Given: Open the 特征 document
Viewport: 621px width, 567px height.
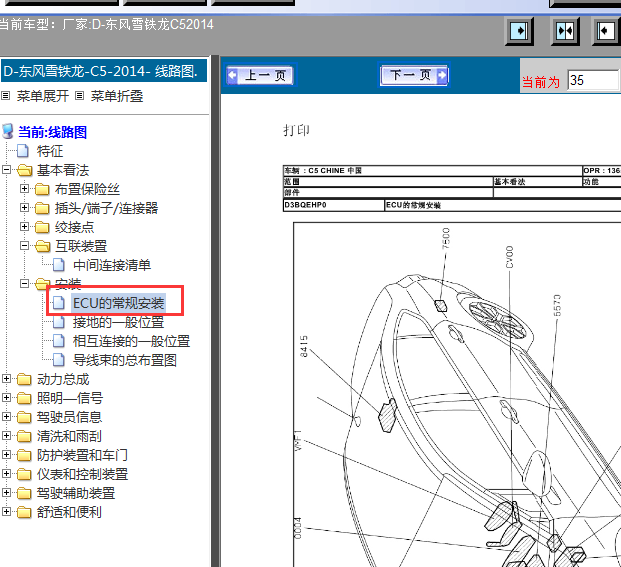Looking at the screenshot, I should [x=50, y=151].
